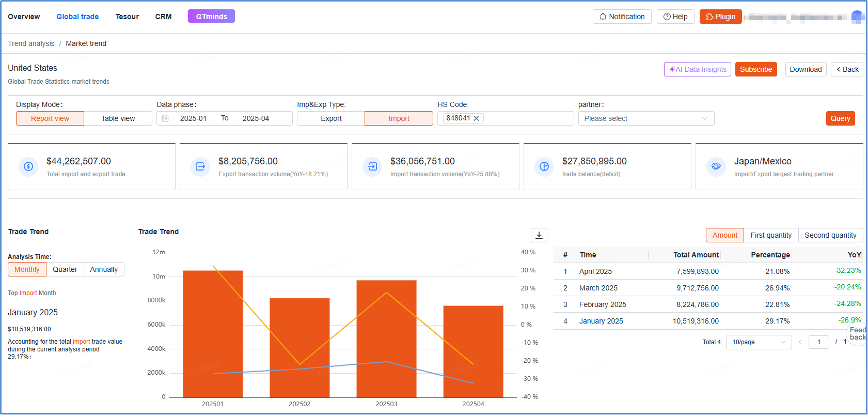
Task: Click the export transaction volume icon
Action: pyautogui.click(x=200, y=166)
